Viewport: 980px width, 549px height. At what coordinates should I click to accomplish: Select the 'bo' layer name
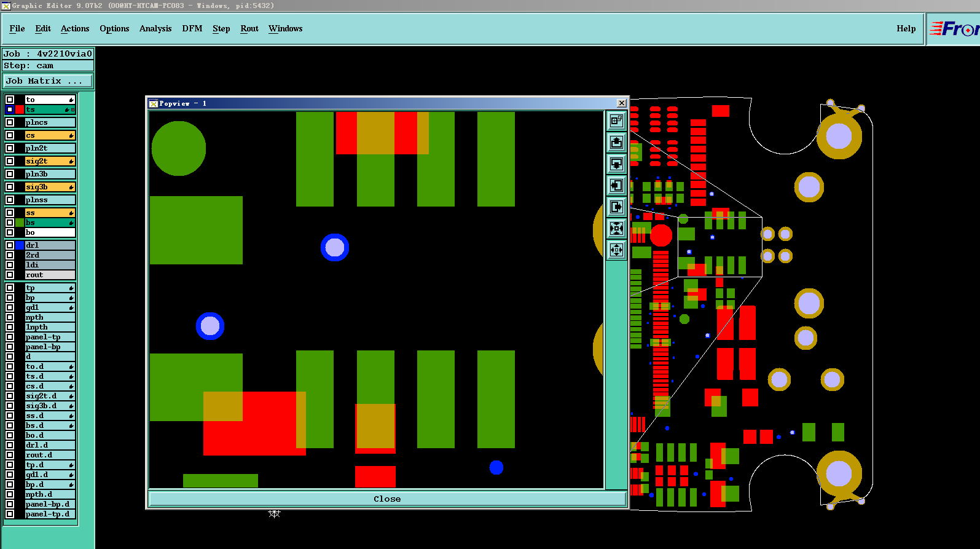[x=50, y=232]
